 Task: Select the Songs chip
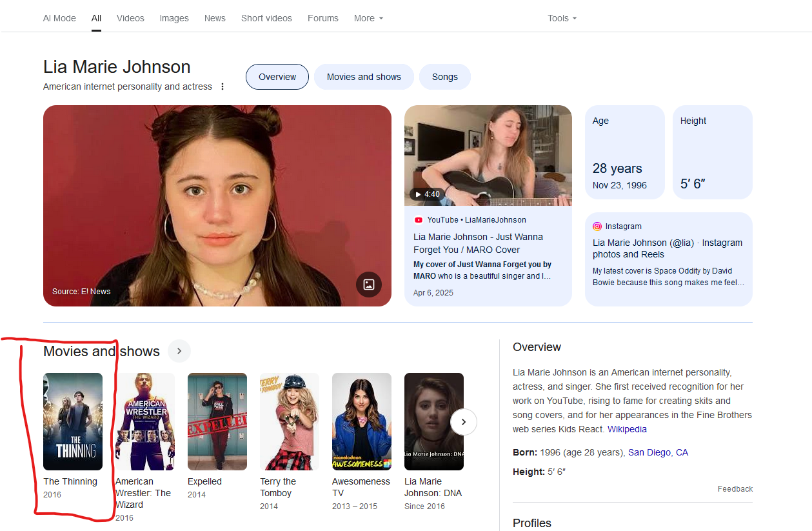(x=445, y=77)
